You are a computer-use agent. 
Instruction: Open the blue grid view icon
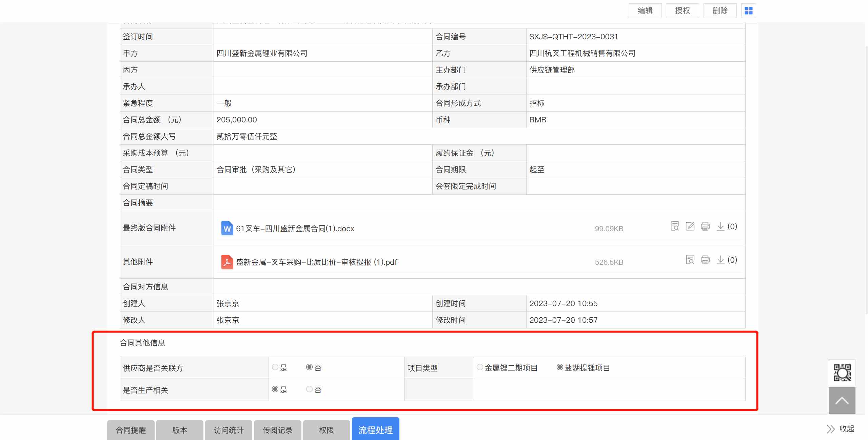coord(749,11)
